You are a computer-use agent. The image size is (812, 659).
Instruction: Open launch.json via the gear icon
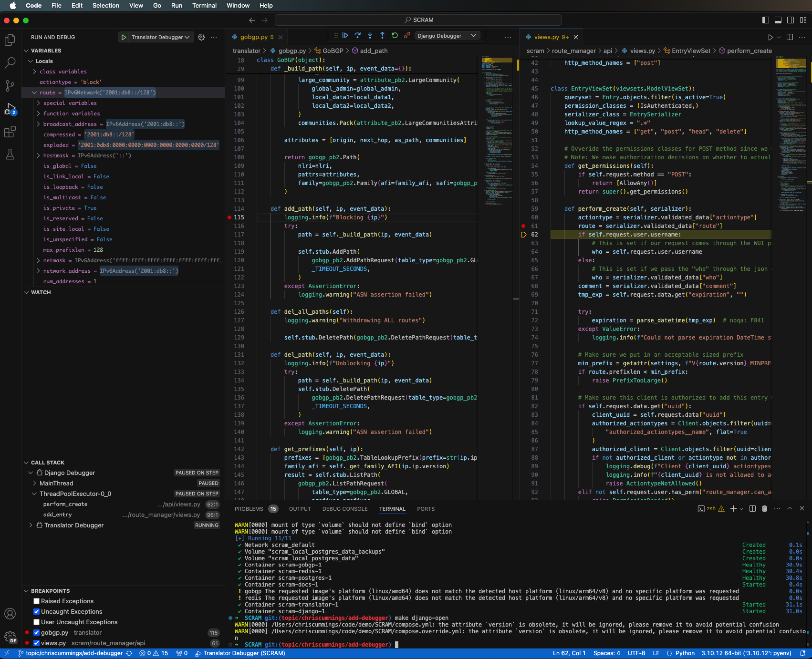pyautogui.click(x=201, y=37)
